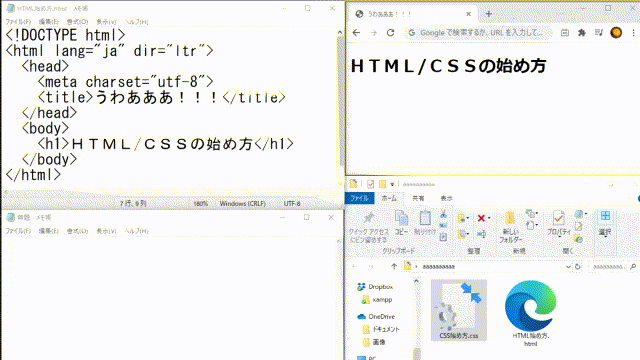Click the History icon in the open group

pyautogui.click(x=578, y=238)
